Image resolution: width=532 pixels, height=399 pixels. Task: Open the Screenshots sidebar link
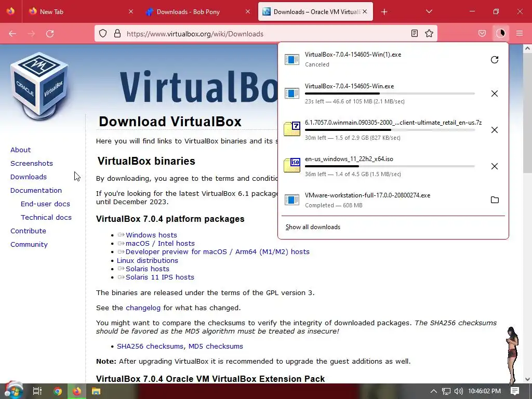(x=32, y=163)
